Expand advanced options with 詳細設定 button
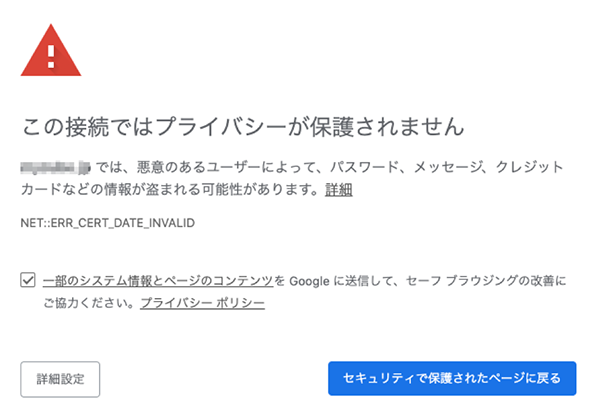600x420 pixels. pyautogui.click(x=60, y=379)
